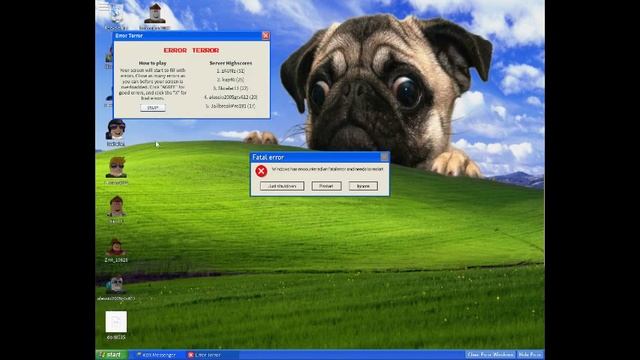
Task: Click the fifth highscore entry in the list
Action: pyautogui.click(x=231, y=106)
